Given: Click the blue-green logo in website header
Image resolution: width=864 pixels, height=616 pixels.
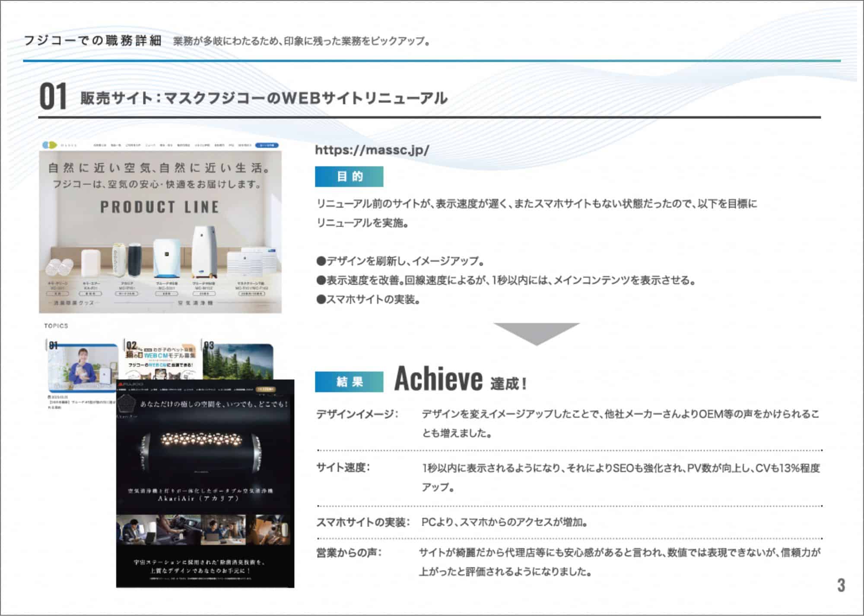Looking at the screenshot, I should (49, 145).
